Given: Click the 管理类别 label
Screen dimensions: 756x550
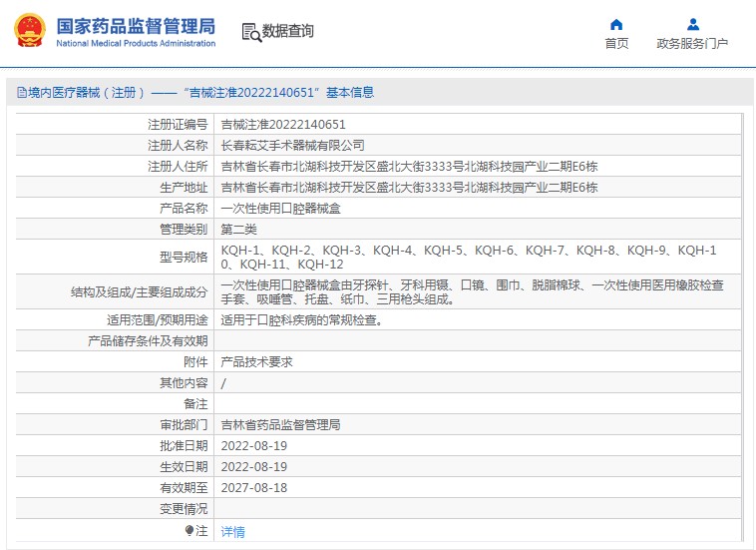Looking at the screenshot, I should [184, 230].
